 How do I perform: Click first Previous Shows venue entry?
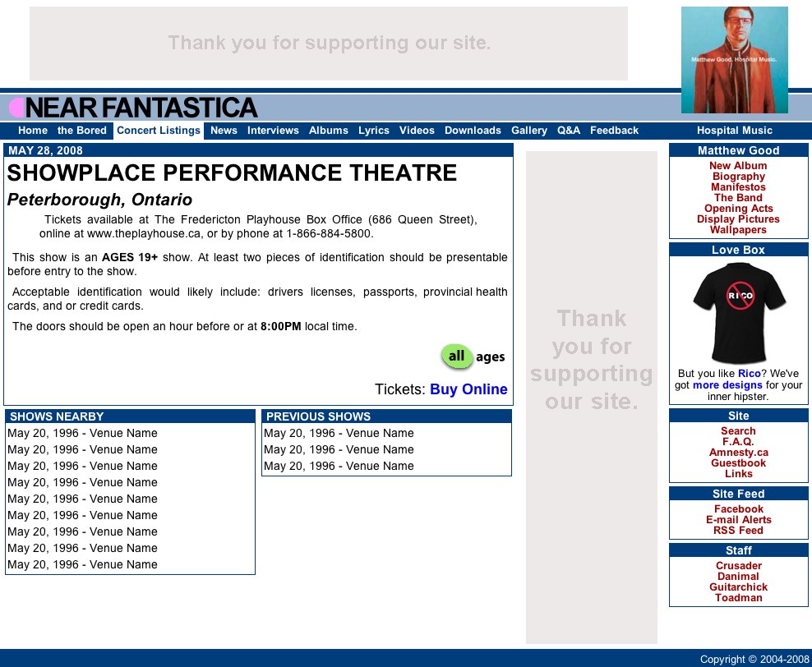tap(339, 433)
